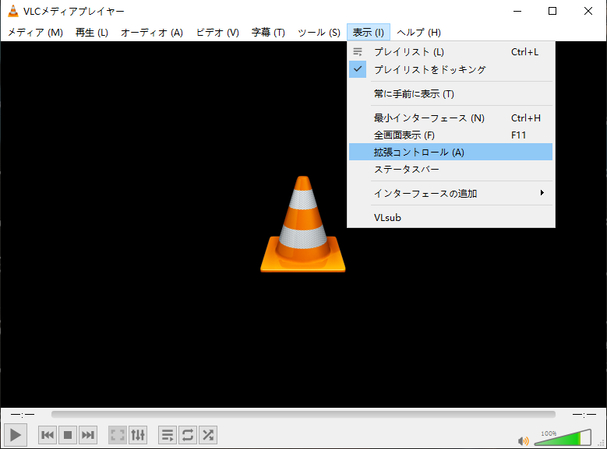Enable 拡張コントロール (A) option
This screenshot has width=607, height=449.
[451, 152]
